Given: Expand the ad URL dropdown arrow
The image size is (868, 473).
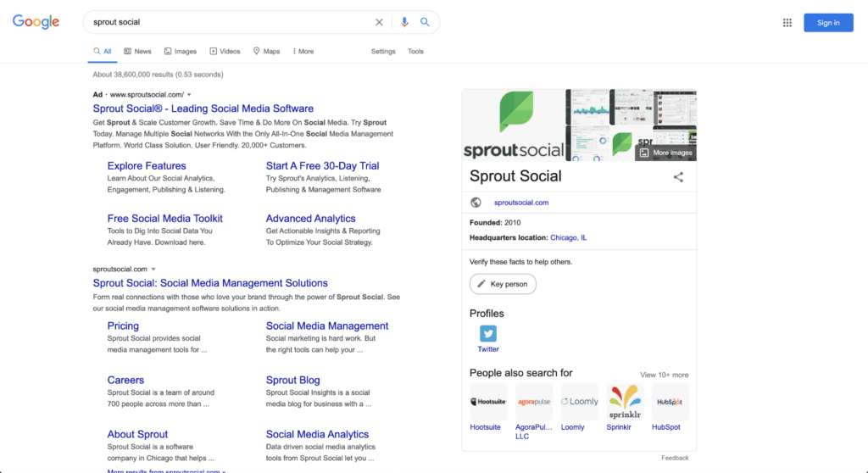Looking at the screenshot, I should pos(189,95).
